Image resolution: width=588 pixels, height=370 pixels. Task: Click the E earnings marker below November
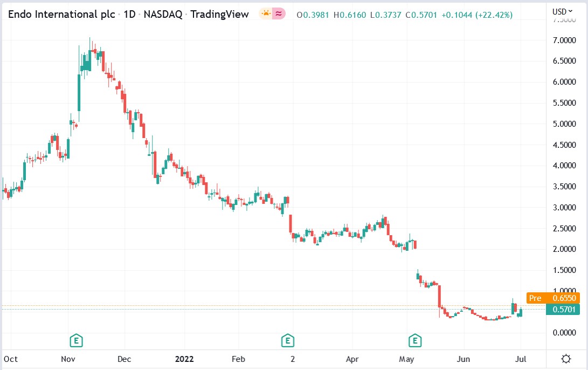(75, 341)
